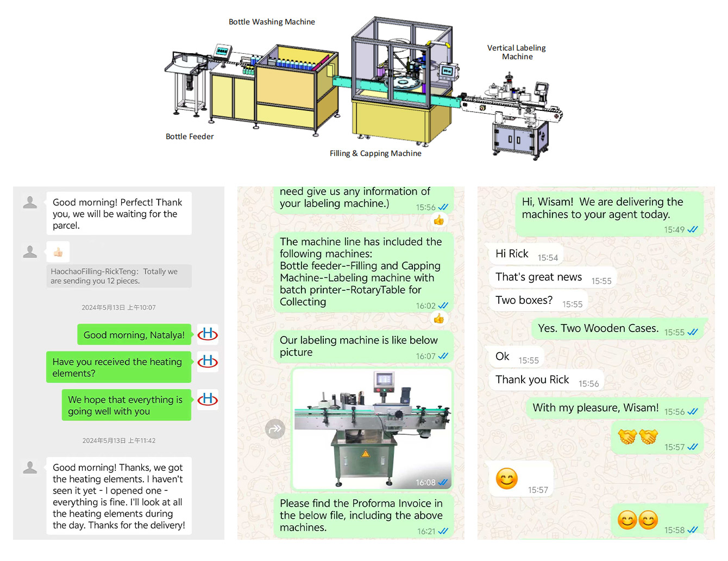
Task: Select the "Please find the Proforma Invoice" message
Action: pyautogui.click(x=361, y=515)
